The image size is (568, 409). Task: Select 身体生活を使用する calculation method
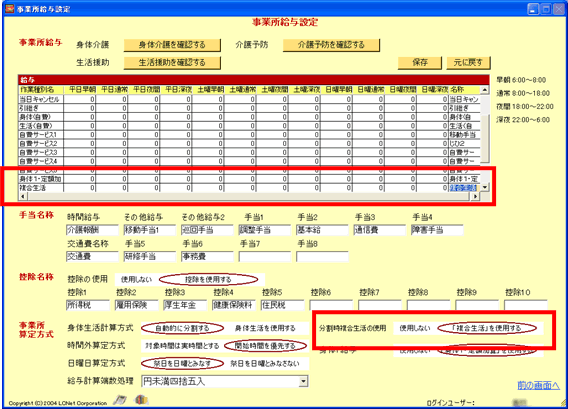[x=265, y=328]
